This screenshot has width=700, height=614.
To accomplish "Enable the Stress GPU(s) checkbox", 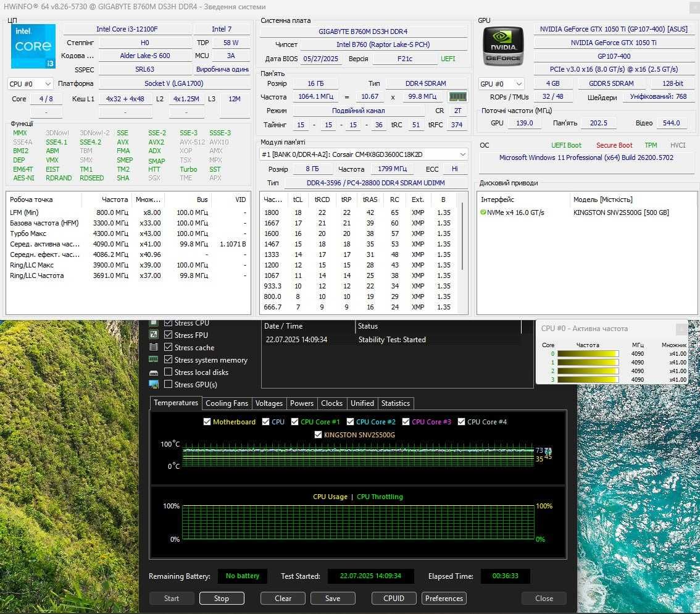I will [169, 384].
